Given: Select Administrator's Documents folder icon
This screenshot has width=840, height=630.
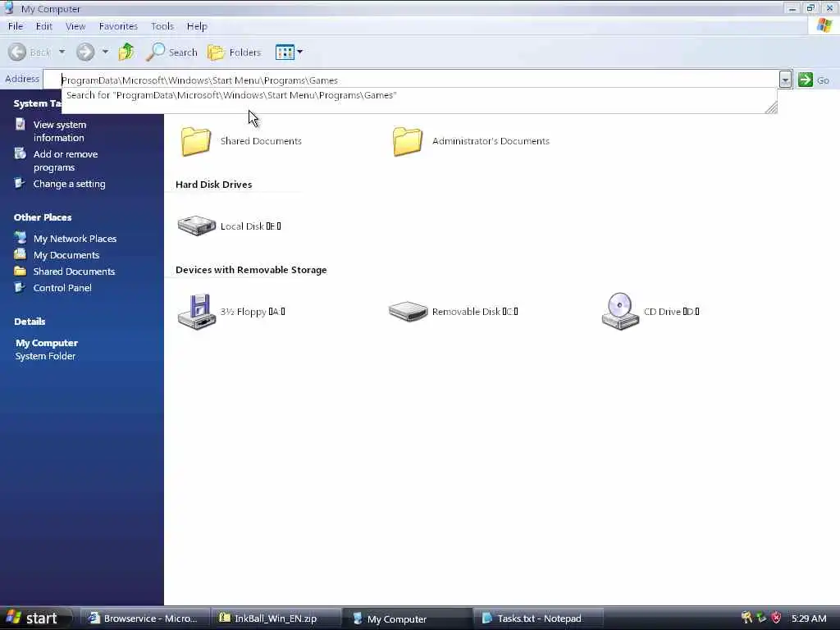Looking at the screenshot, I should click(407, 141).
